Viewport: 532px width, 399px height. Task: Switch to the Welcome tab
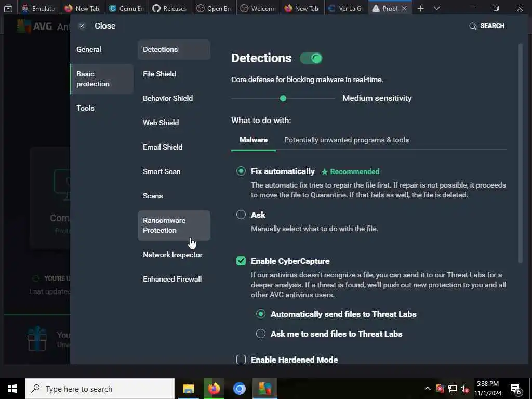click(258, 8)
